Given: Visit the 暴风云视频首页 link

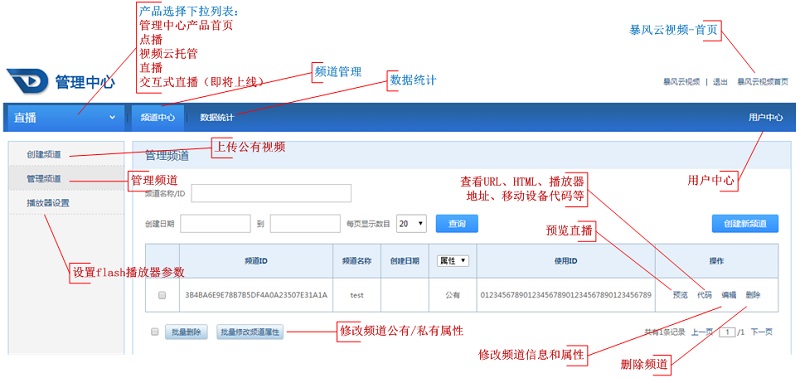Looking at the screenshot, I should point(762,82).
